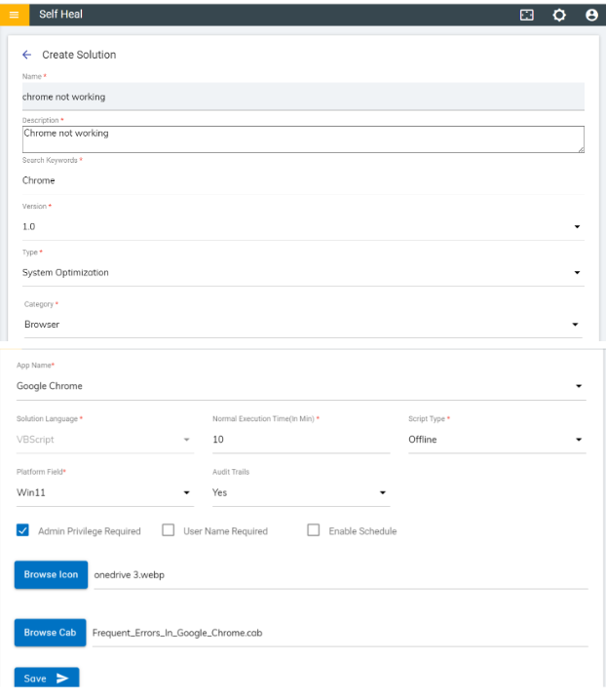The height and width of the screenshot is (700, 606).
Task: Click back arrow beside Create Solution
Action: pos(26,55)
